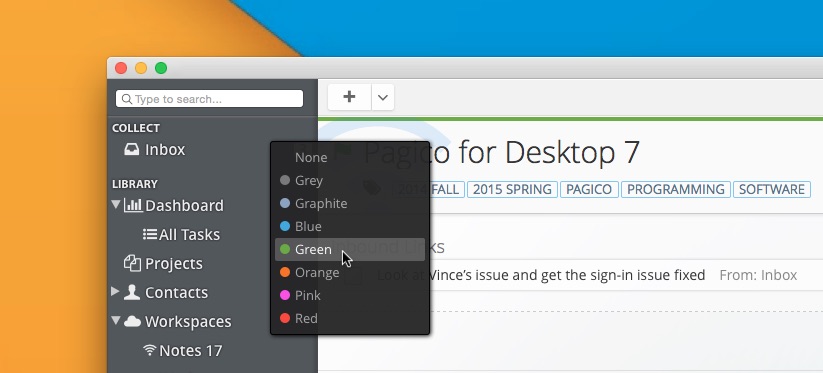Screen dimensions: 823x373
Task: Collapse the Workspaces disclosure triangle
Action: (x=116, y=321)
